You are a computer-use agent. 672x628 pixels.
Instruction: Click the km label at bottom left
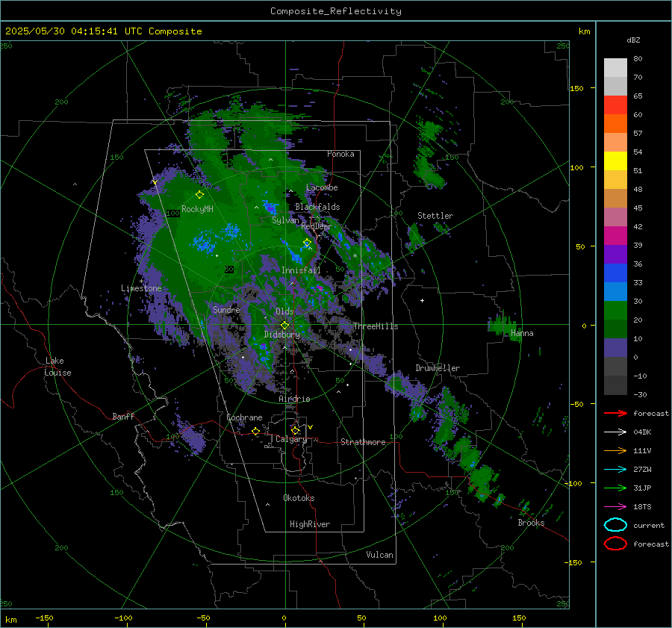click(10, 620)
